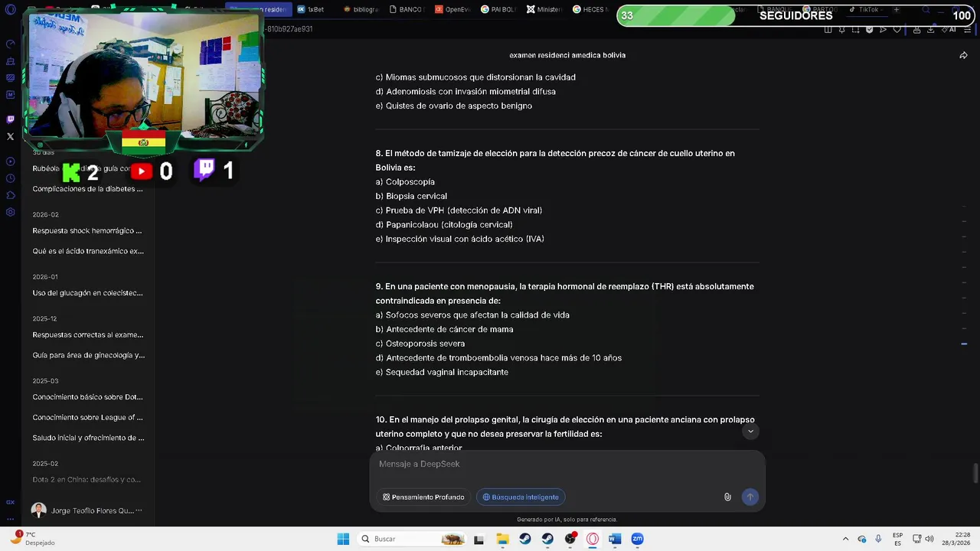Open Jorge Teofilo Flores account menu

[87, 510]
